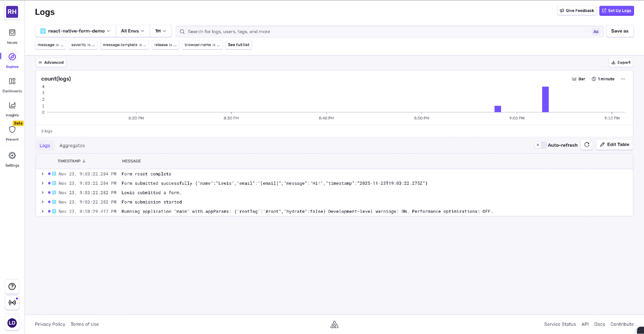Select the Dashboards sidebar icon
The width and height of the screenshot is (644, 334).
12,84
